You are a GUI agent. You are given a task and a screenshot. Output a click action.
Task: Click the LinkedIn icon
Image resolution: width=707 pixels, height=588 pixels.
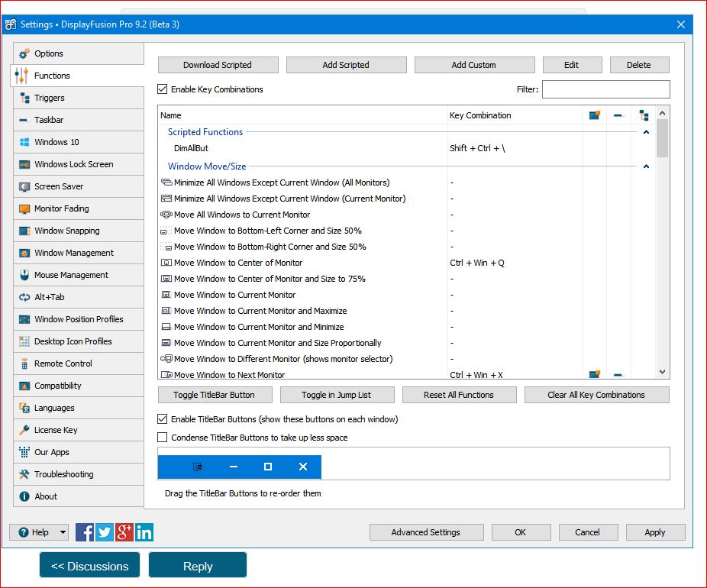coord(144,532)
